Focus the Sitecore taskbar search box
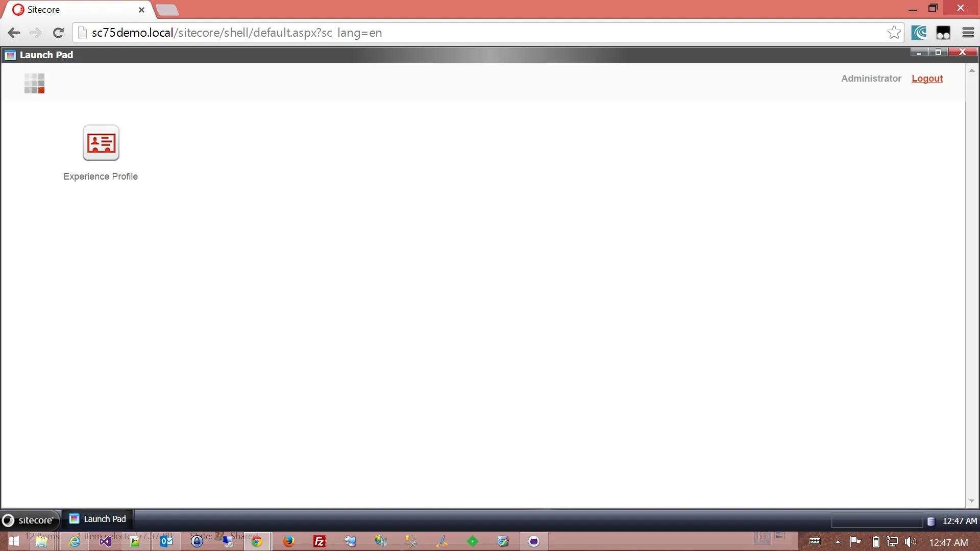This screenshot has height=551, width=980. (877, 521)
